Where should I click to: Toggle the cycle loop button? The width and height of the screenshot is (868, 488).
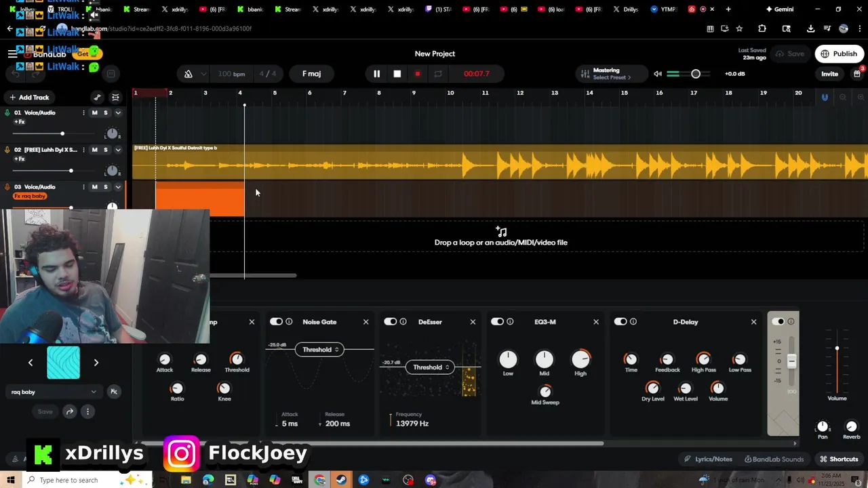(x=438, y=74)
